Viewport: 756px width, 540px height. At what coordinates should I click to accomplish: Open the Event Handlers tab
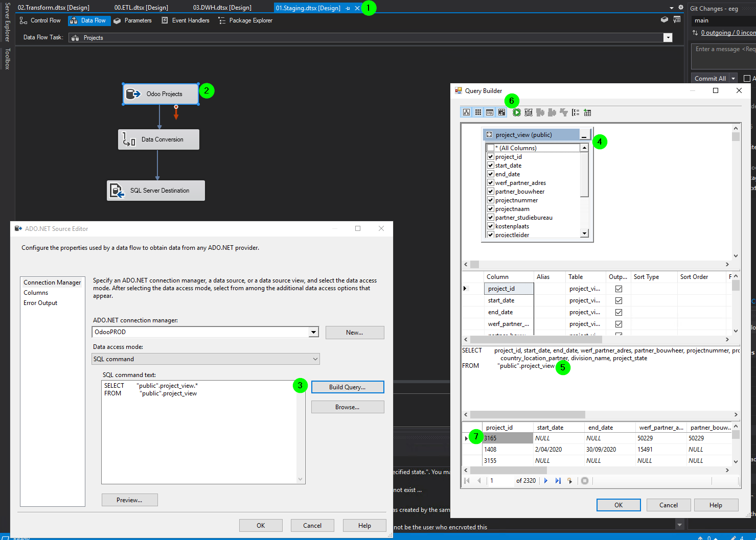coord(186,20)
